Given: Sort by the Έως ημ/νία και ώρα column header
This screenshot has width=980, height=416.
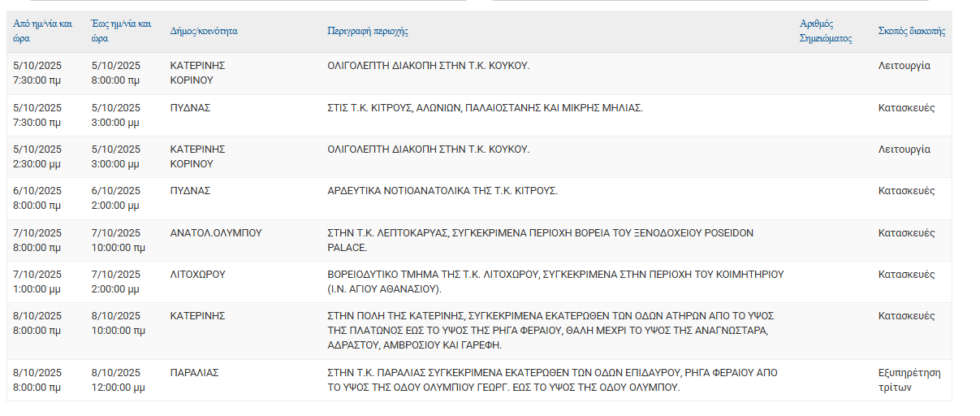Looking at the screenshot, I should pos(121,31).
